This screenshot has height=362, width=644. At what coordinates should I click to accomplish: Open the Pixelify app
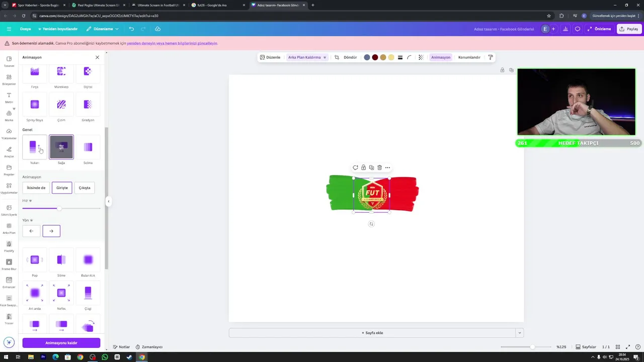[9, 246]
